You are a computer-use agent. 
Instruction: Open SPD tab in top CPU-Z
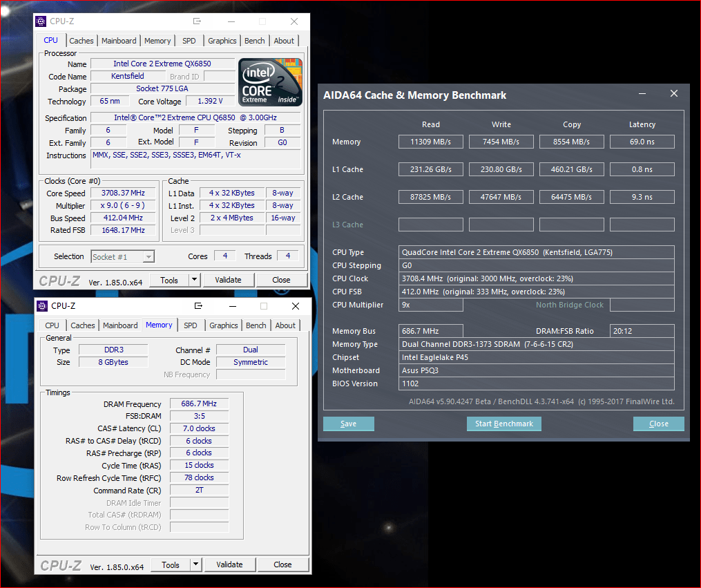coord(189,41)
